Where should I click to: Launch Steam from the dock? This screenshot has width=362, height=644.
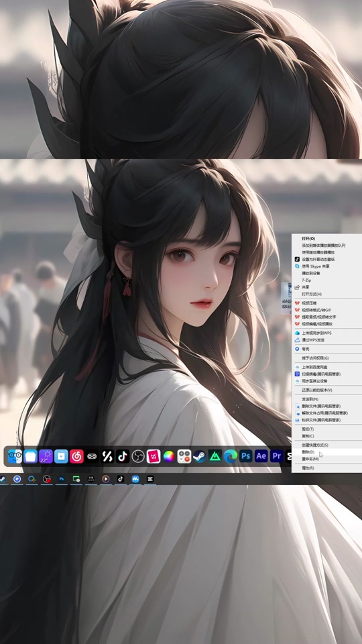point(200,456)
